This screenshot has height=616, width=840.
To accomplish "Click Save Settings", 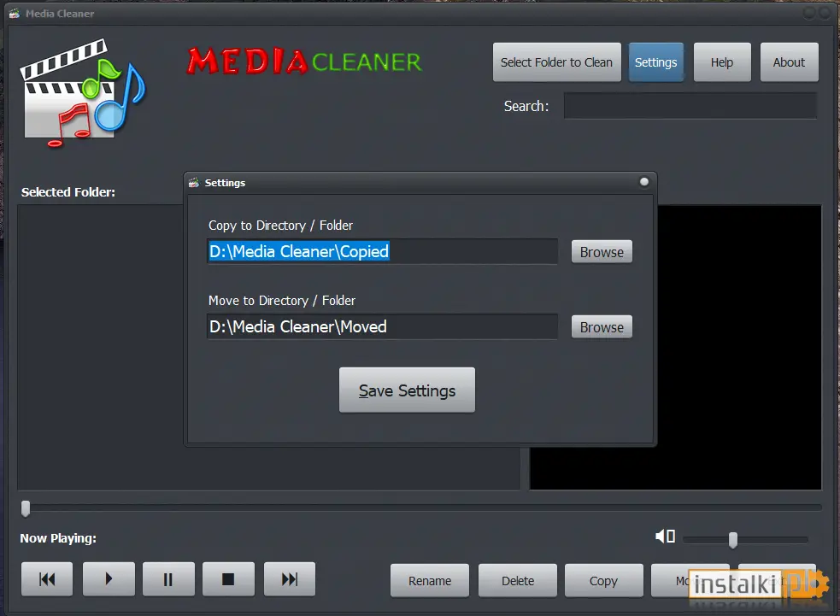I will (407, 390).
